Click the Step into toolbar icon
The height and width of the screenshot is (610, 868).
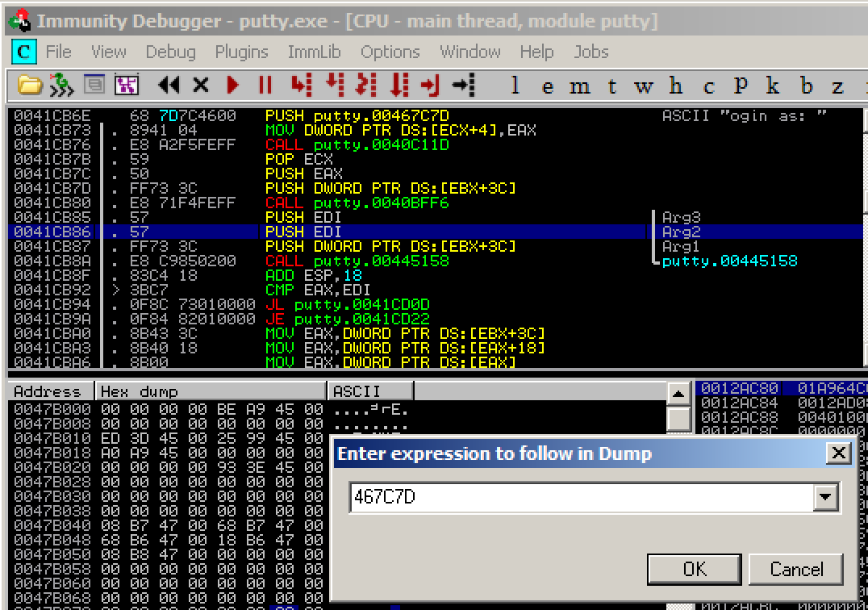tap(302, 86)
